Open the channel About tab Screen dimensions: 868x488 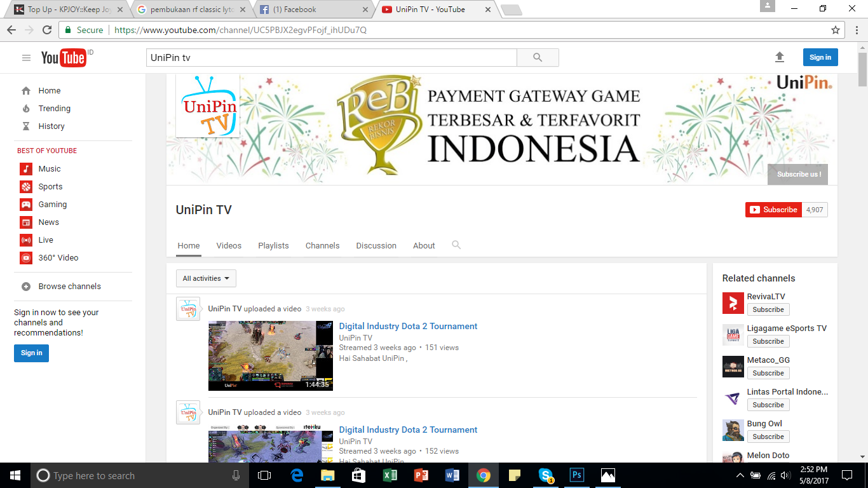(424, 246)
